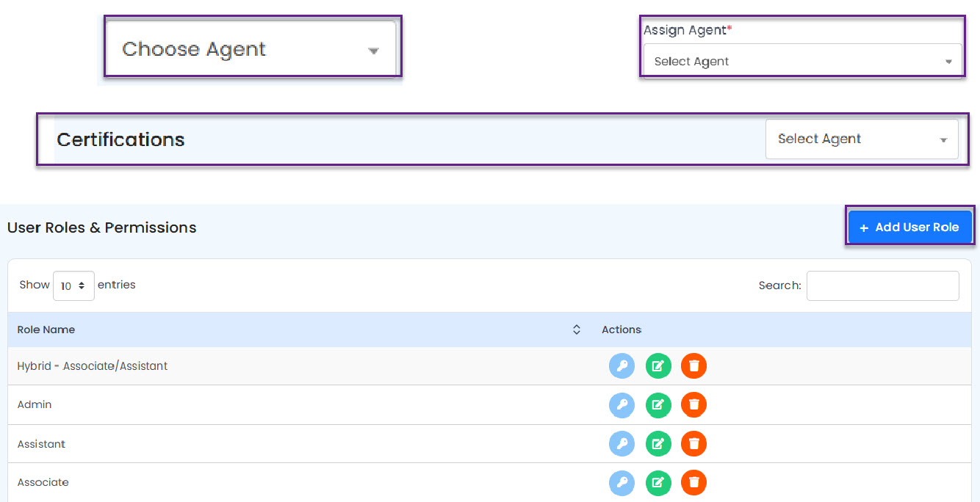Edit the Hybrid - Associate/Assistant role
Screen dimensions: 980x502
tap(658, 365)
